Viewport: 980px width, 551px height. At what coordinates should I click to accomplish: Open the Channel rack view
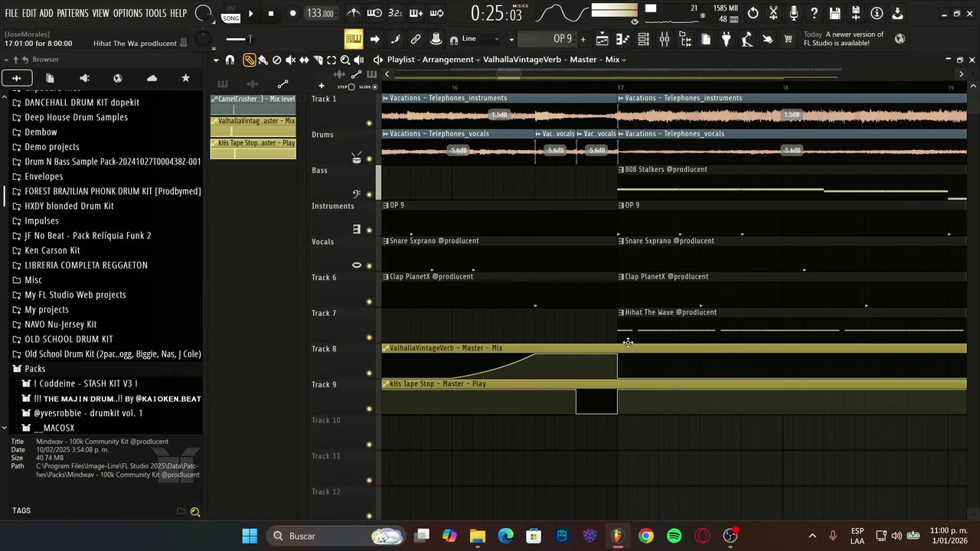pos(644,39)
